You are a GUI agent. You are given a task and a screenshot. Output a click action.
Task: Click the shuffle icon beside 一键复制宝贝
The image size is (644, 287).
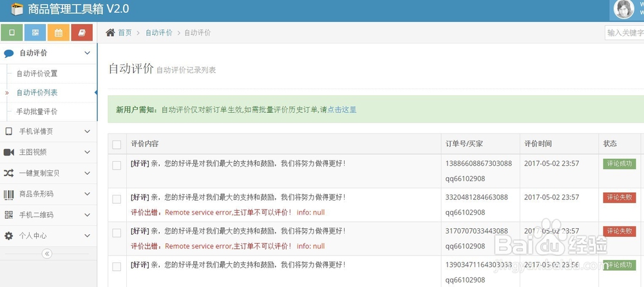[8, 173]
